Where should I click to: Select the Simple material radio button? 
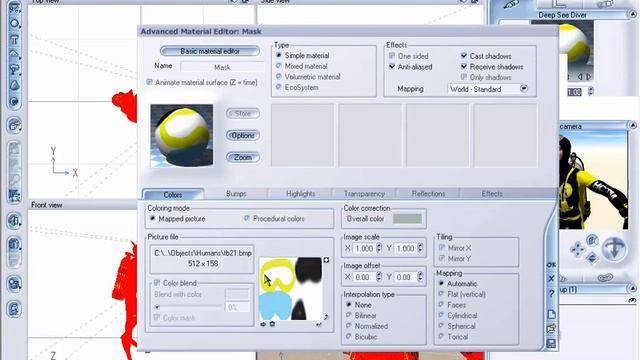(x=279, y=55)
